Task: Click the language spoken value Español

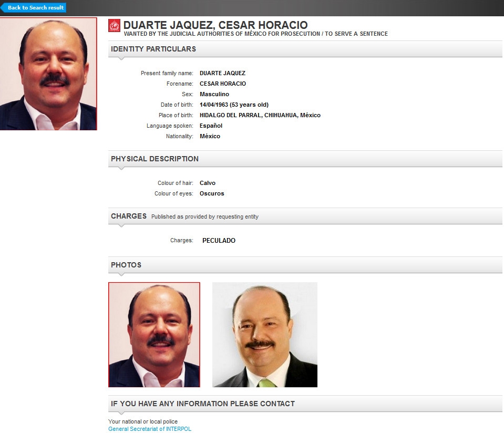Action: [211, 126]
